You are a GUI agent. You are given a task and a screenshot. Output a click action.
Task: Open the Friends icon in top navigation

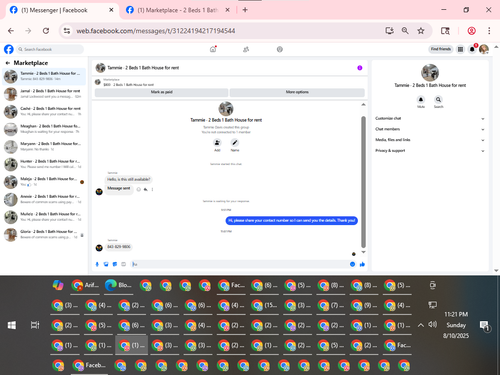click(246, 49)
